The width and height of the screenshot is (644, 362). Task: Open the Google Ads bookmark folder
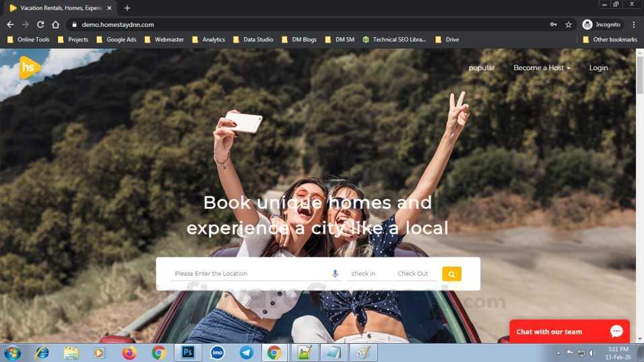coord(117,40)
